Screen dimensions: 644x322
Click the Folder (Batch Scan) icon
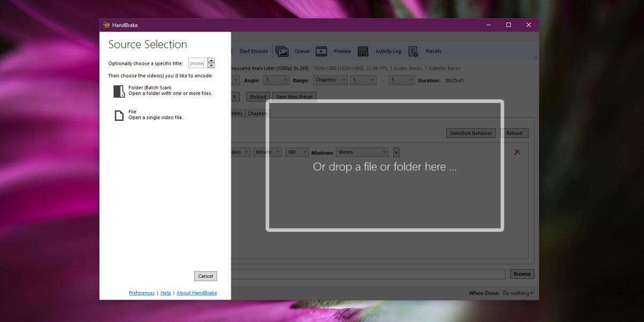tap(119, 91)
